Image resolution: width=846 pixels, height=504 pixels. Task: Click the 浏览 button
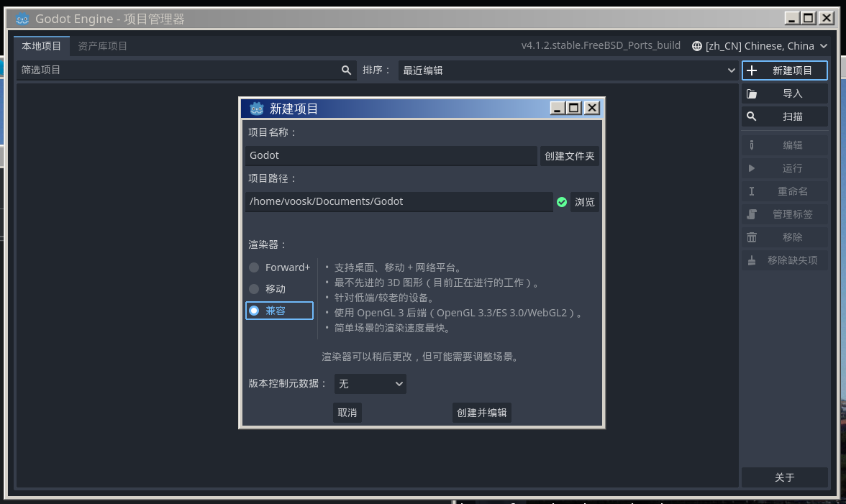click(x=584, y=201)
